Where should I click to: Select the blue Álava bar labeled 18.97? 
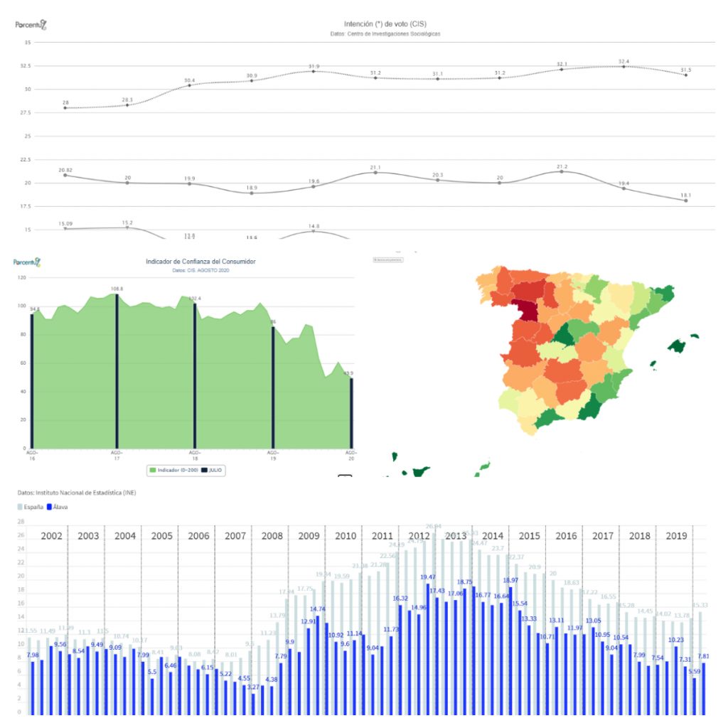click(510, 651)
